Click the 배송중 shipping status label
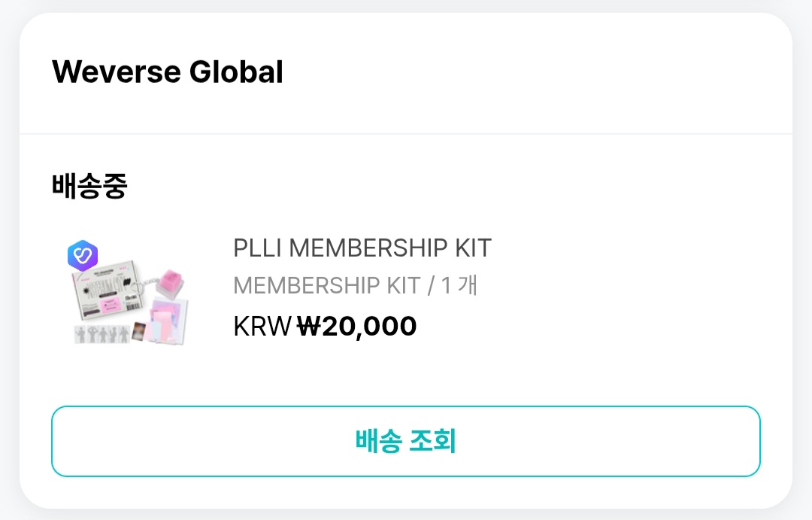The width and height of the screenshot is (812, 520). click(x=89, y=187)
